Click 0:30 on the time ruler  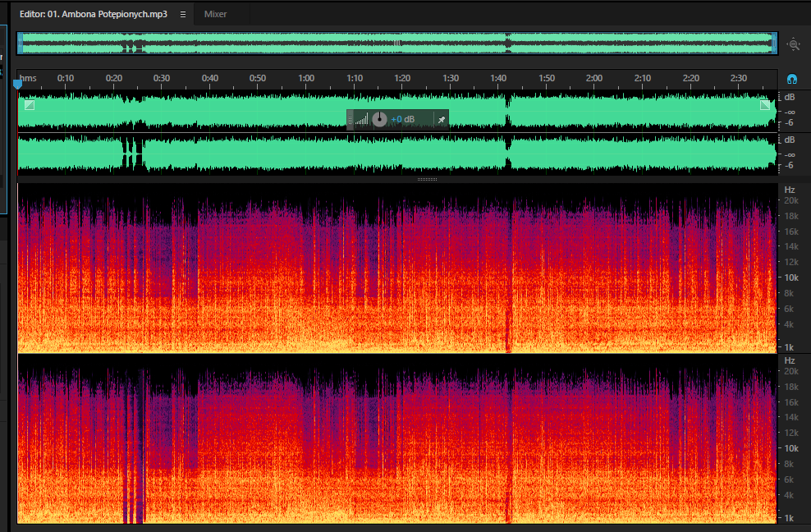[162, 78]
